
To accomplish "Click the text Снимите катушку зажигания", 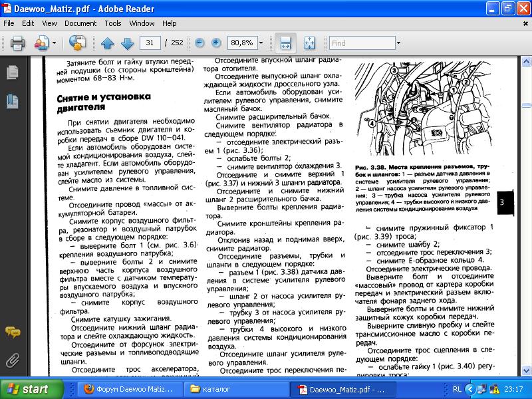I will pyautogui.click(x=122, y=319).
